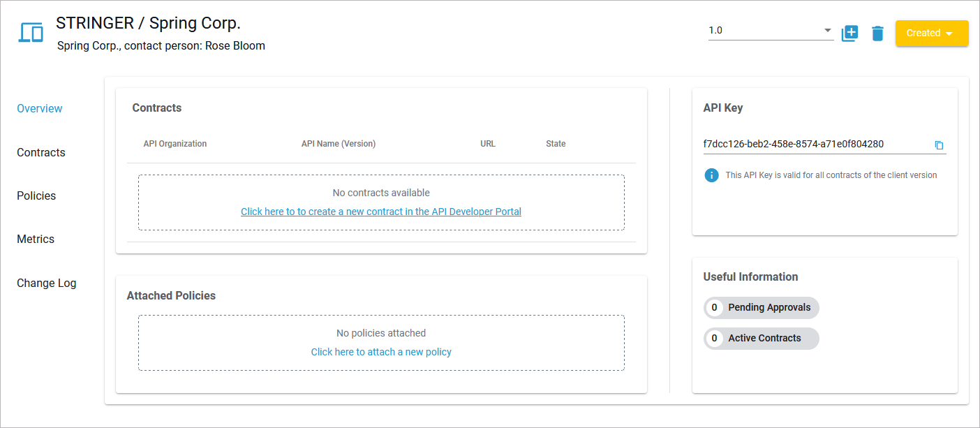Click the Active Contracts badge
Screen dimensions: 980x428
coord(761,338)
